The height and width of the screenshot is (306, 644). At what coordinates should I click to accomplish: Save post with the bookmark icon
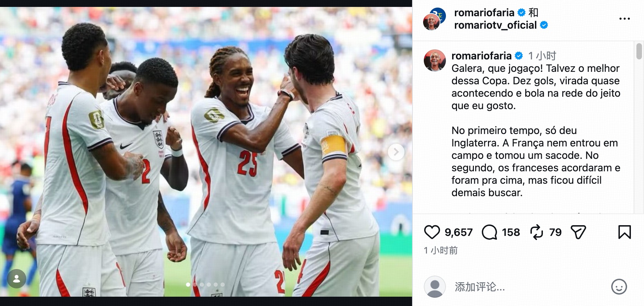click(624, 232)
